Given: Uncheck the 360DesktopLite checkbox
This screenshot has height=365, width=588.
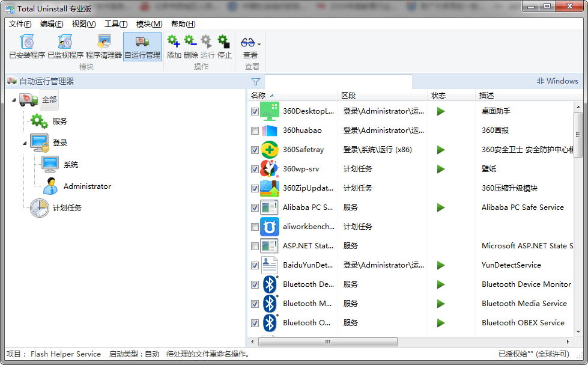Looking at the screenshot, I should pos(255,111).
